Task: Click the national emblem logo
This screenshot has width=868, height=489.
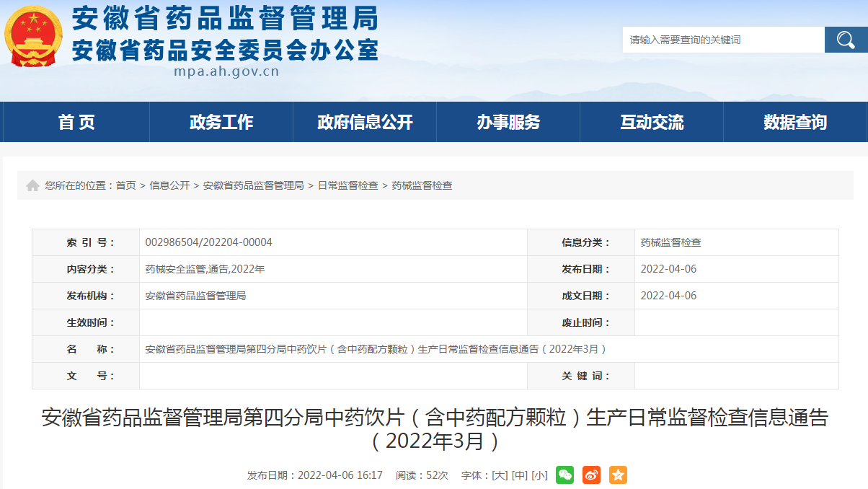Action: (x=34, y=37)
